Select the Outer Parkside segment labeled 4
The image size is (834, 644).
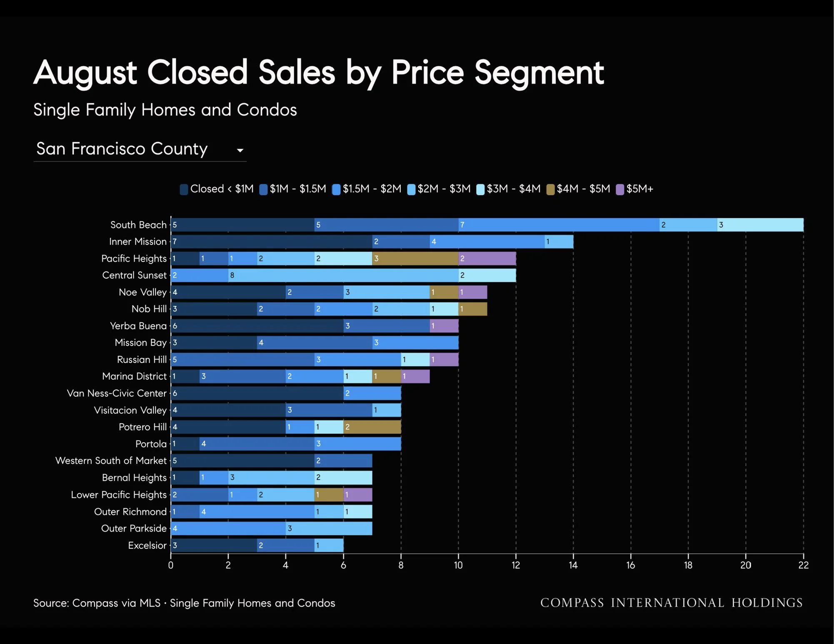[228, 529]
